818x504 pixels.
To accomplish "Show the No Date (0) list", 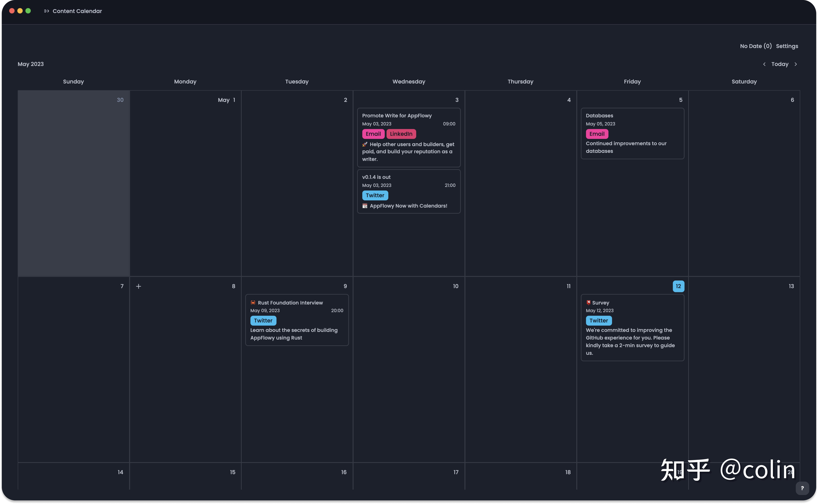I will coord(756,46).
